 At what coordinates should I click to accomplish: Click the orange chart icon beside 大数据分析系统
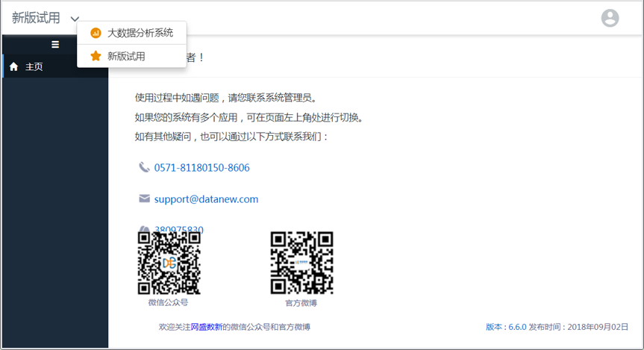(96, 33)
